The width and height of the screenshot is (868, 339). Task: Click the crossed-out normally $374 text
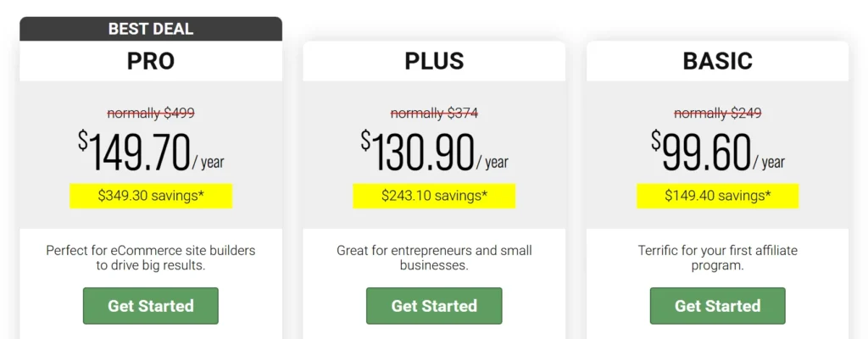coord(434,113)
